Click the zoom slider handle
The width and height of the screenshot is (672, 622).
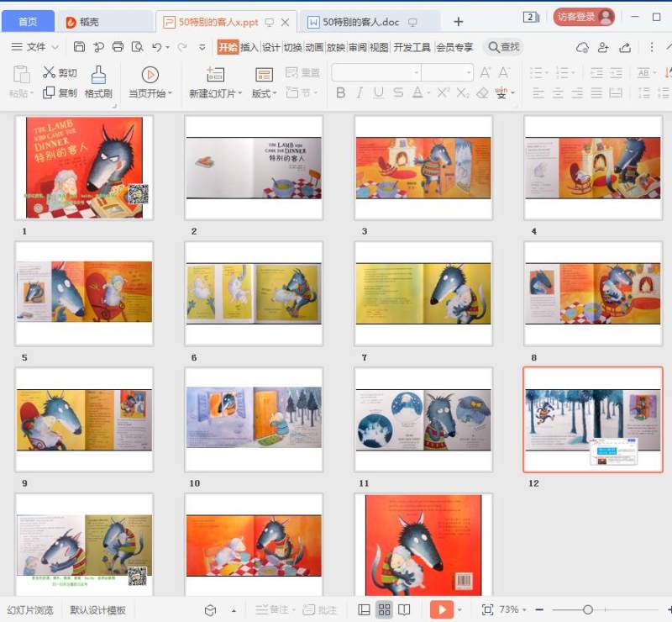click(x=587, y=609)
